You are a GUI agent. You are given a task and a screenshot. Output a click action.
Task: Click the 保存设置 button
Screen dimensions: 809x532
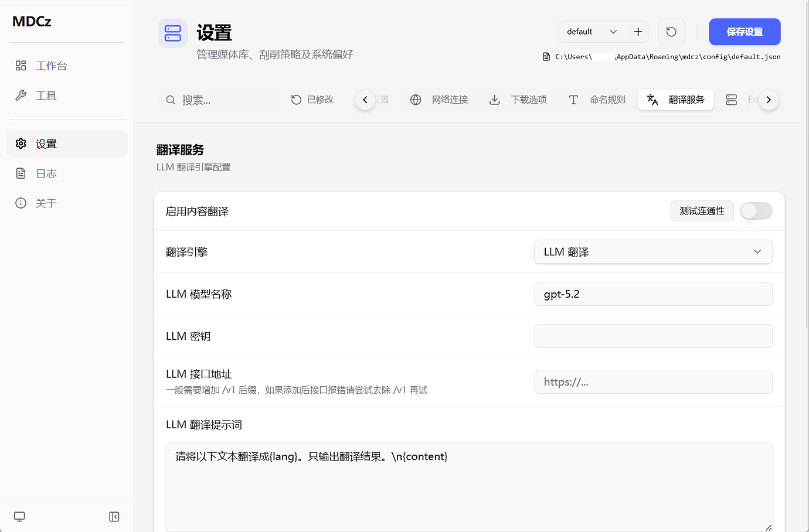(x=745, y=32)
